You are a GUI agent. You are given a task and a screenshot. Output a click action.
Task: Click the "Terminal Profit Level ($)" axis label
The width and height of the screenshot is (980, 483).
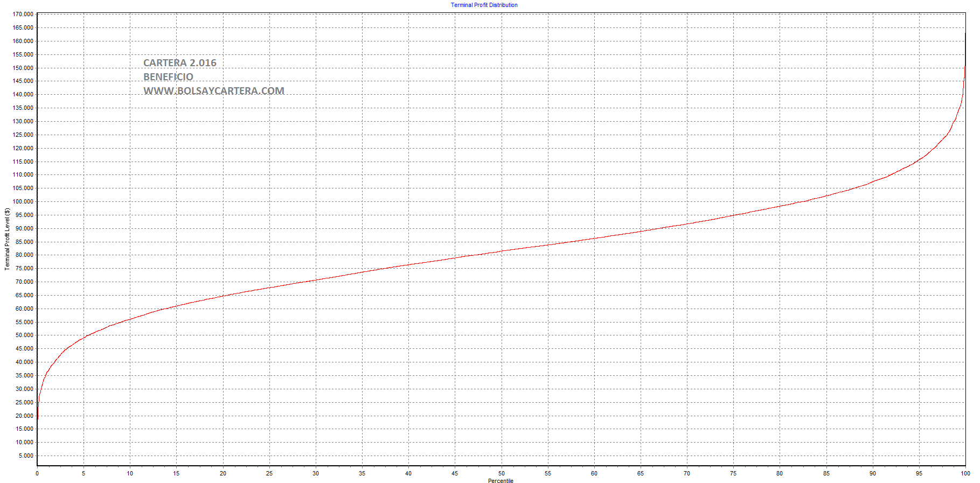coord(8,239)
